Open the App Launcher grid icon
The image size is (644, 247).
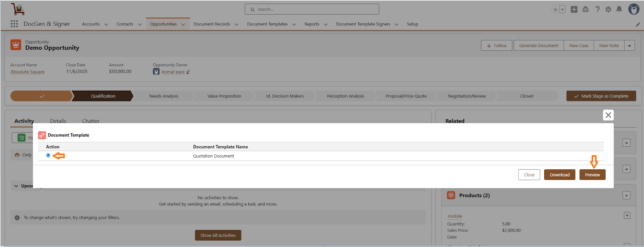14,24
